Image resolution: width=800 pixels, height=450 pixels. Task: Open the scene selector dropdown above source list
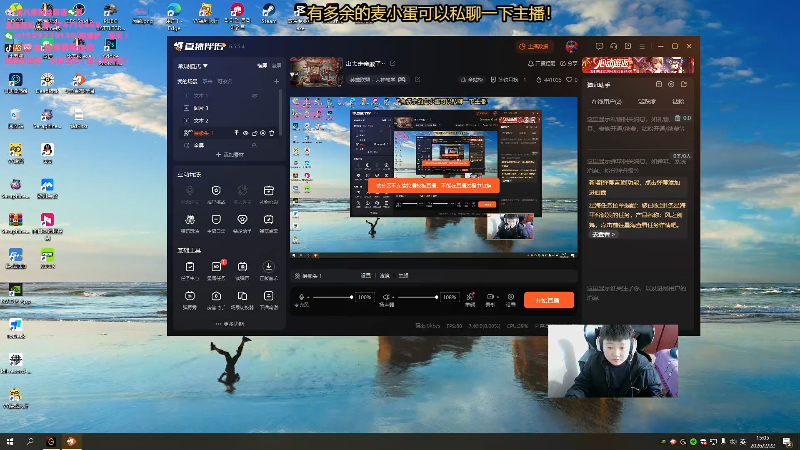coord(192,66)
